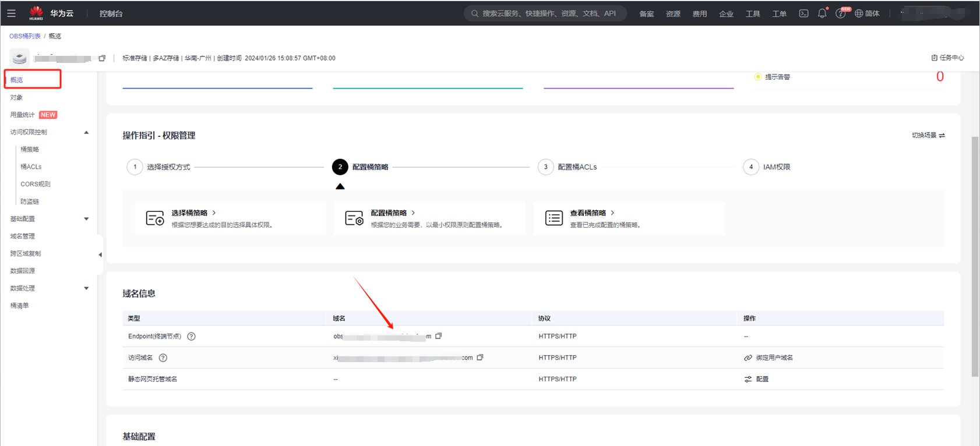980x446 pixels.
Task: Open 对象 in the sidebar
Action: point(17,97)
